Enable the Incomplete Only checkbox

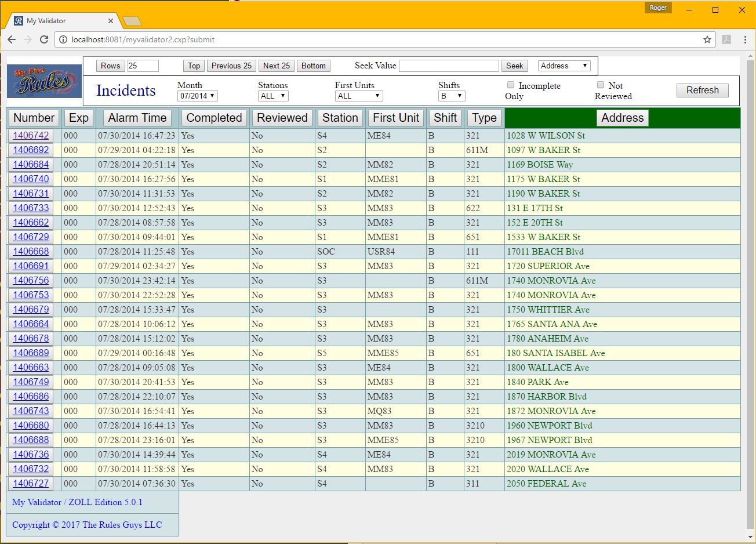[x=511, y=85]
